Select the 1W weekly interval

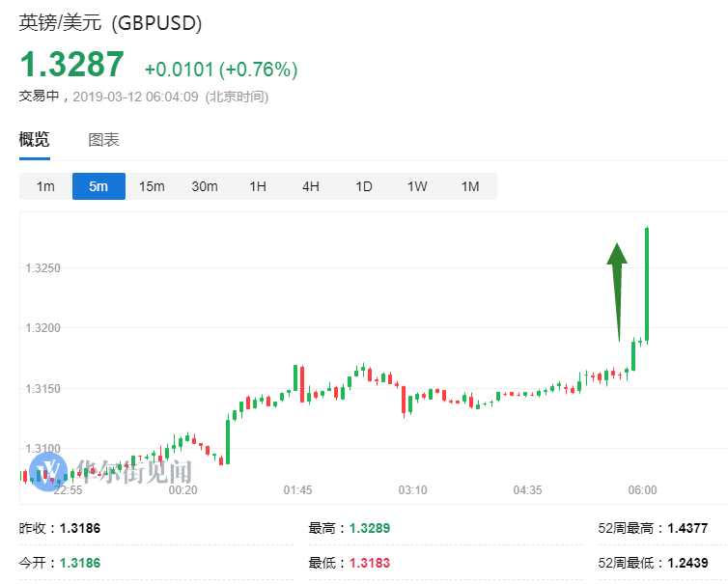[x=417, y=186]
